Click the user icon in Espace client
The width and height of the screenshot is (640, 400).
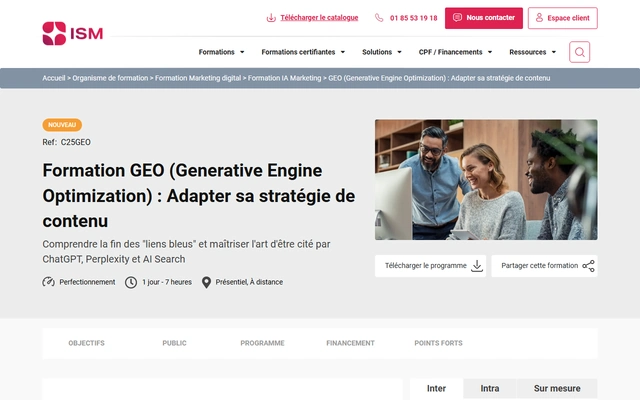pyautogui.click(x=539, y=18)
